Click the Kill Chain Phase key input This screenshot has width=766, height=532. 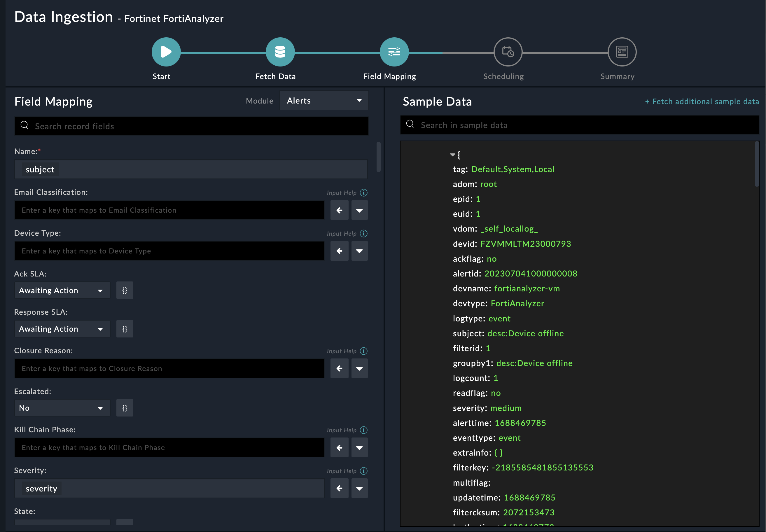coord(169,448)
